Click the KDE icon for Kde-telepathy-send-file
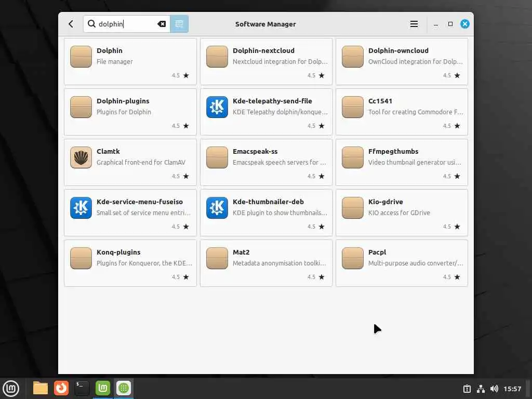This screenshot has width=532, height=399. [217, 107]
